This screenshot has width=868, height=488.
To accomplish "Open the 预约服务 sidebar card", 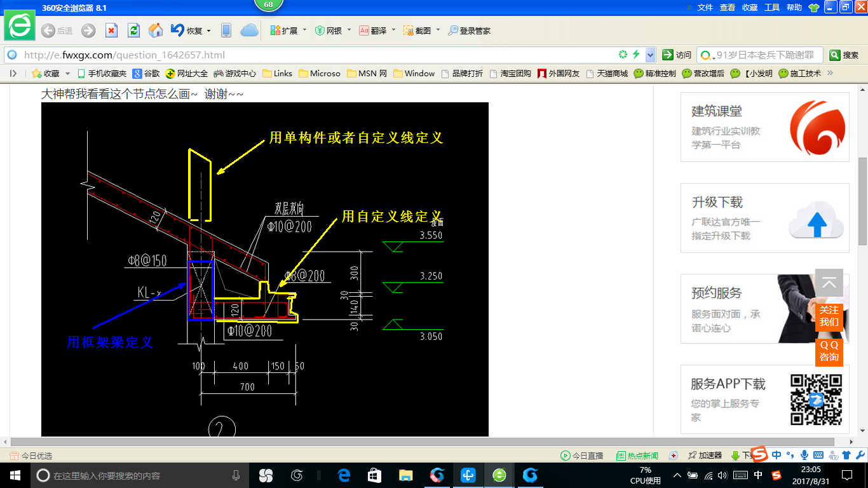I will (x=765, y=309).
